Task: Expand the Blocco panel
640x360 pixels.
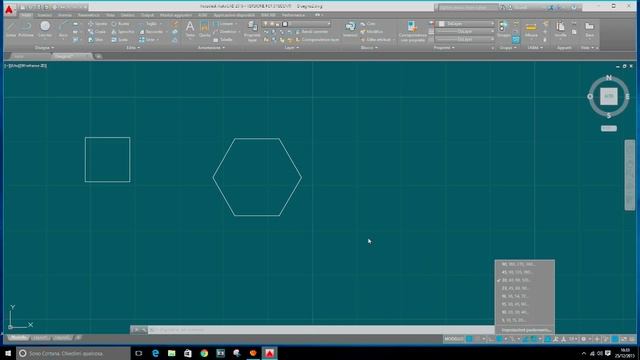Action: click(x=369, y=48)
